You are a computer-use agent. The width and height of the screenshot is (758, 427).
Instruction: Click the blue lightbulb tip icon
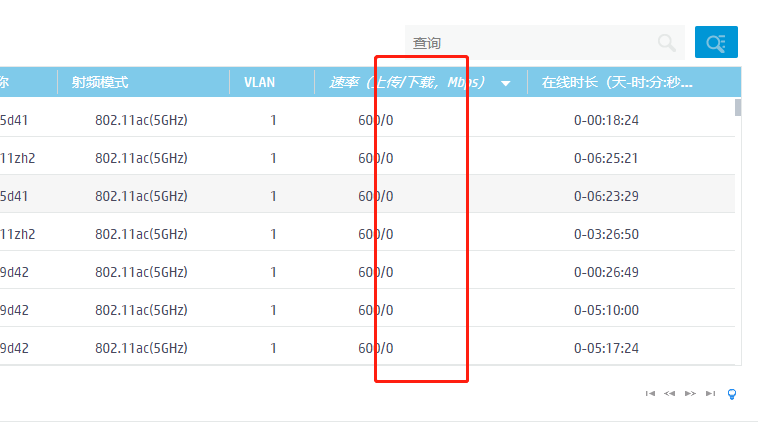(732, 394)
